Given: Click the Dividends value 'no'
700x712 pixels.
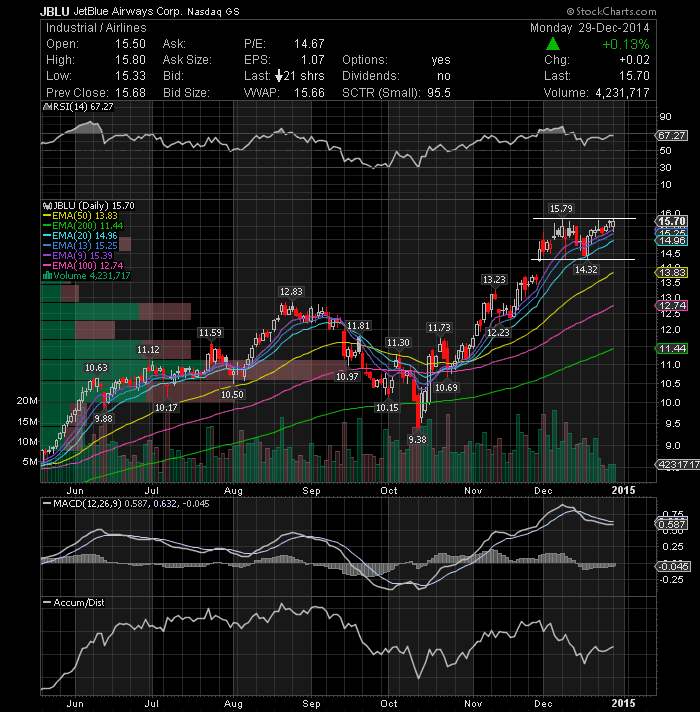Looking at the screenshot, I should (444, 76).
